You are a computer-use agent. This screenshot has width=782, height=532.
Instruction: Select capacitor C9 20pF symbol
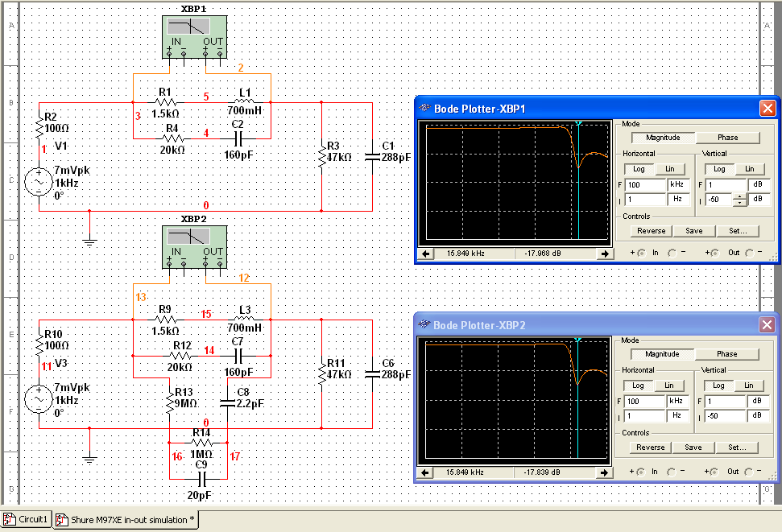[201, 479]
